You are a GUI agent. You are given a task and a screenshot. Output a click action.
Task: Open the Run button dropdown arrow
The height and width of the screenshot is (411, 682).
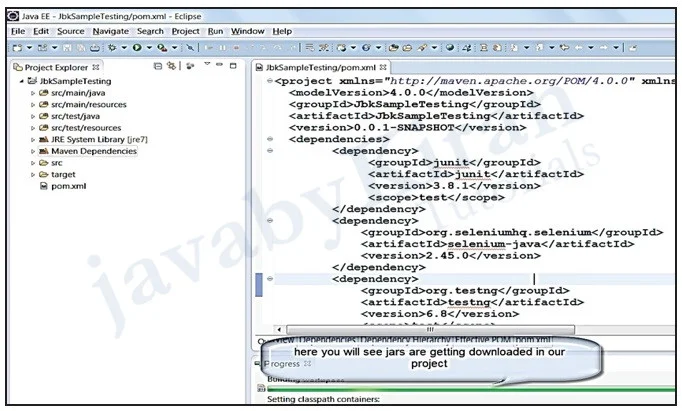(149, 48)
